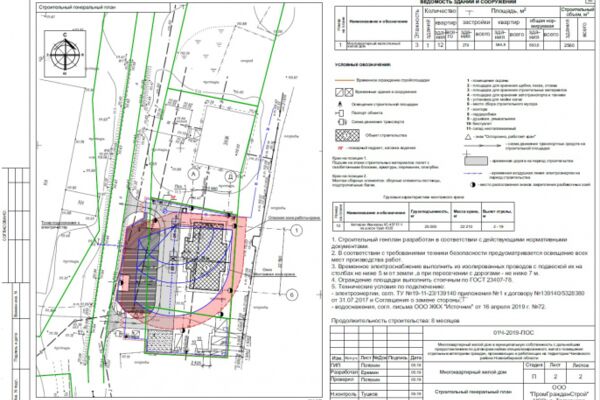Click the red fire hydrant legend mark
The width and height of the screenshot is (600, 400).
coord(340,148)
